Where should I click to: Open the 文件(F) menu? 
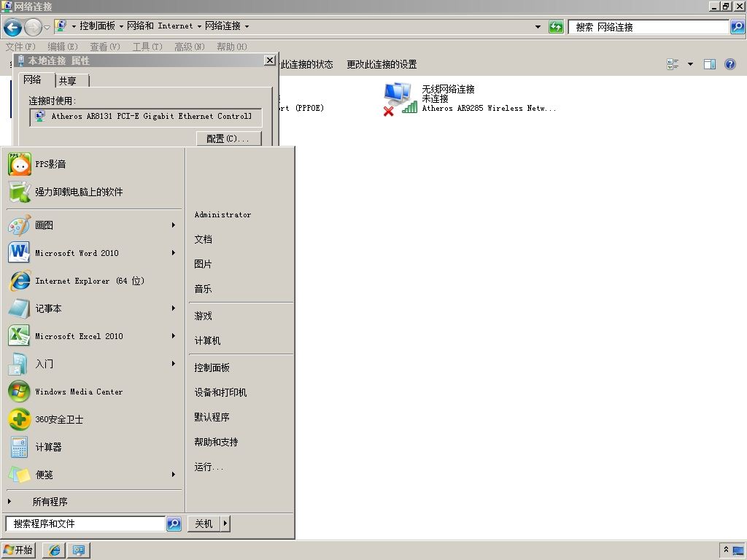point(20,47)
